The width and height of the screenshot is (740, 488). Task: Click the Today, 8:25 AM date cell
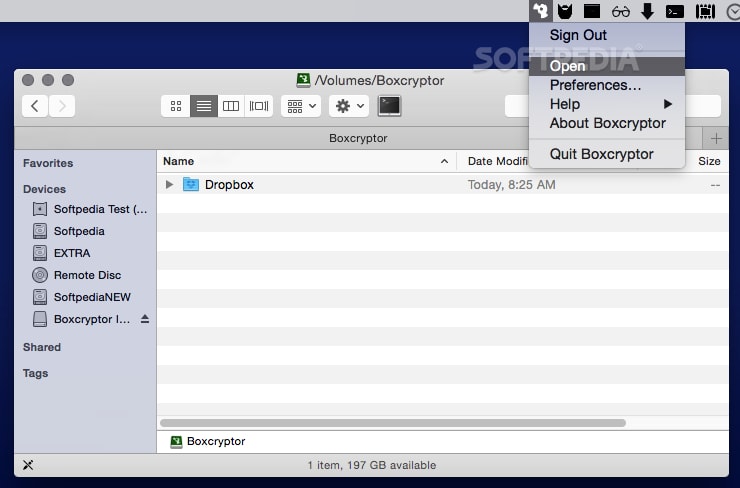tap(512, 185)
